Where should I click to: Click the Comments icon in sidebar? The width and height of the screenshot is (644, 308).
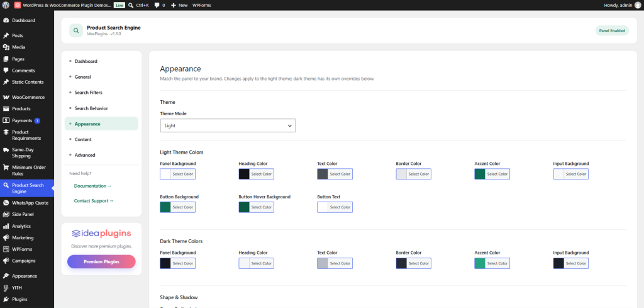click(6, 71)
